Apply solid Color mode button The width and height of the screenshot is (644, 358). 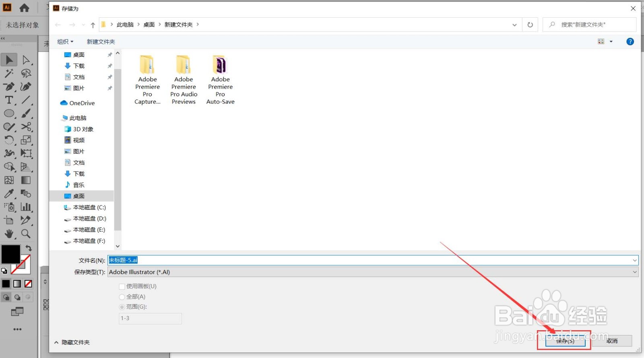[x=6, y=284]
